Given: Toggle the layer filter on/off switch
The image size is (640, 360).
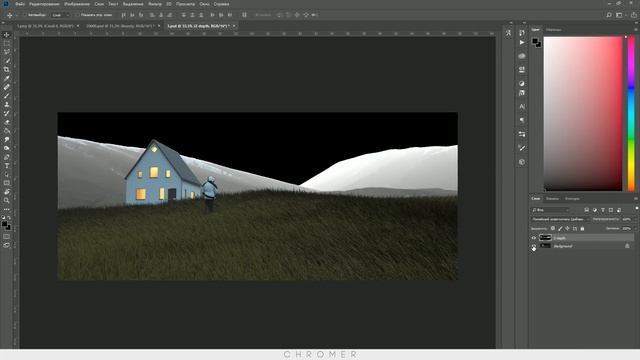Looking at the screenshot, I should coord(636,209).
